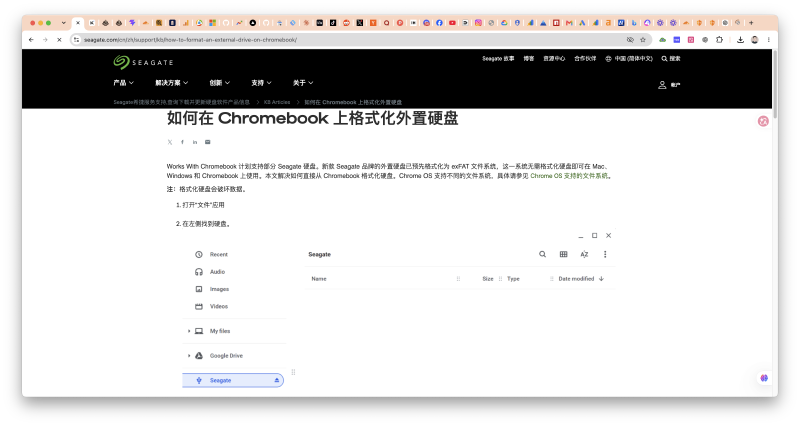Click the purple floating widget icon bottom right
The height and width of the screenshot is (426, 800).
[764, 378]
